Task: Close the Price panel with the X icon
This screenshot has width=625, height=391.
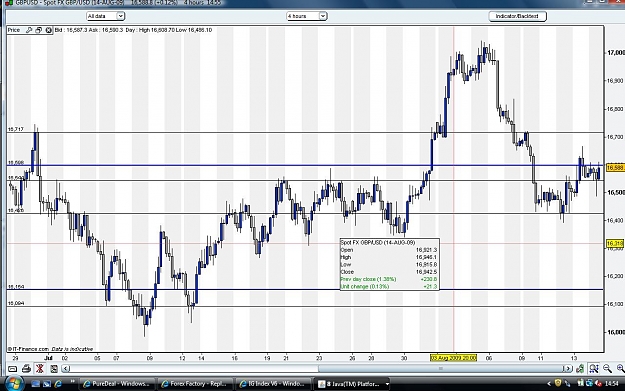Action: coord(49,30)
